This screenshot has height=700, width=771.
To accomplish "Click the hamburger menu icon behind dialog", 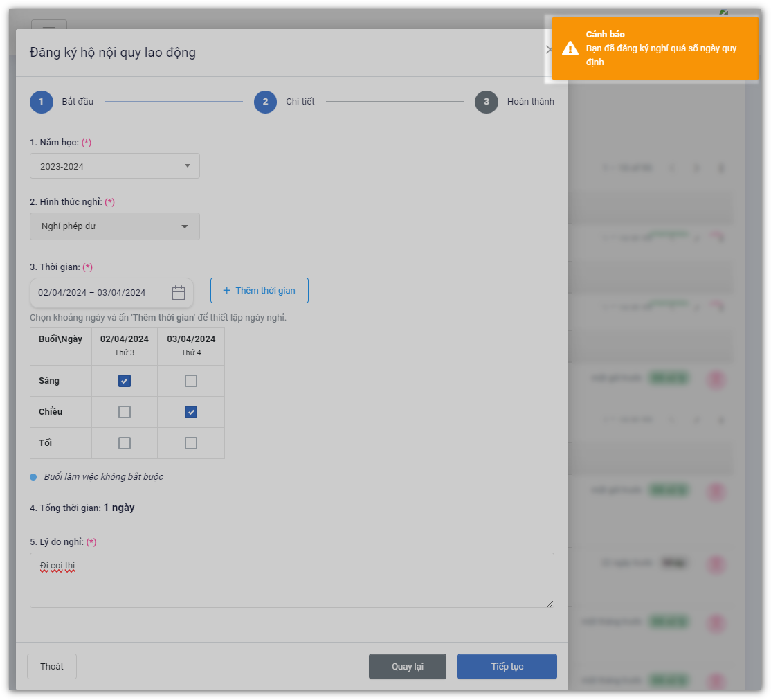I will tap(48, 26).
